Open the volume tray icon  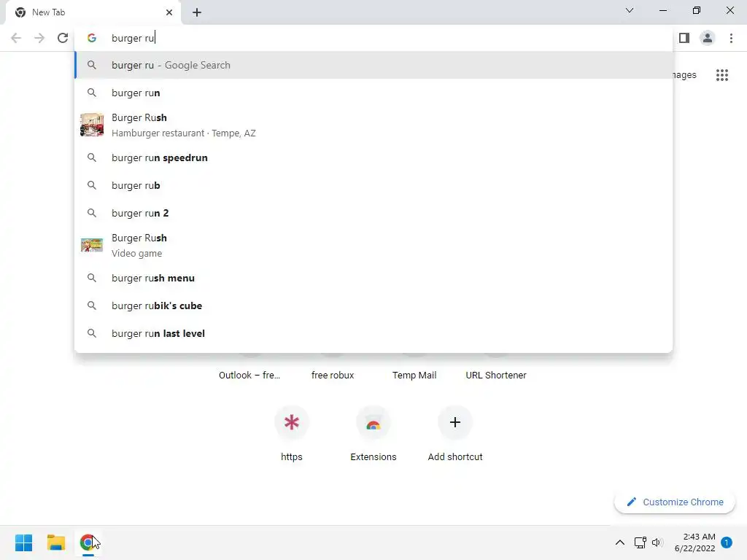(657, 542)
